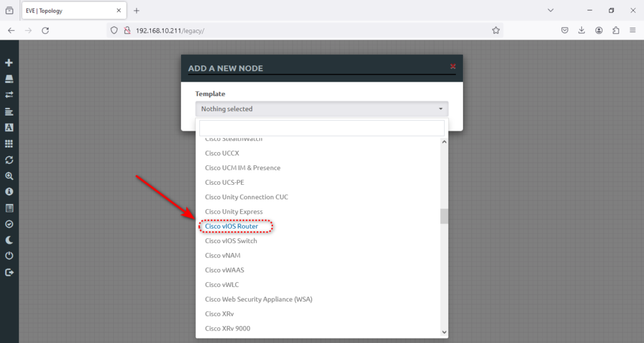Click the Add an object plus icon
644x343 pixels.
click(x=9, y=63)
